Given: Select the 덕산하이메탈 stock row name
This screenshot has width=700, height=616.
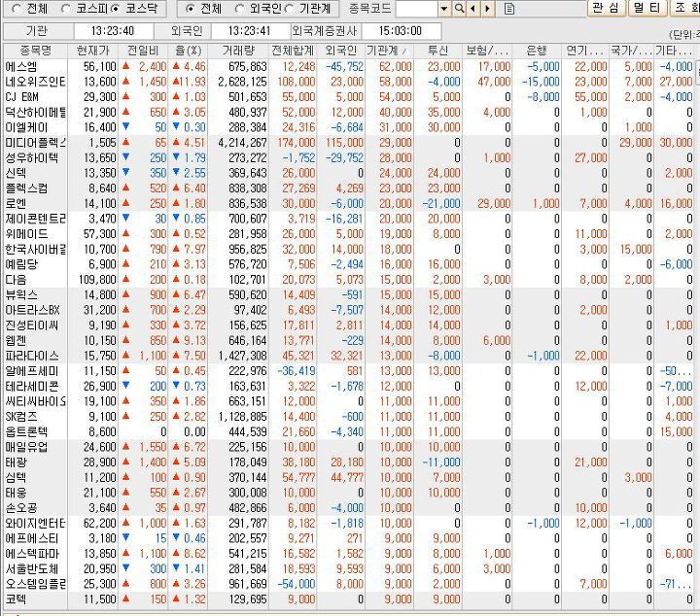Looking at the screenshot, I should (x=35, y=113).
